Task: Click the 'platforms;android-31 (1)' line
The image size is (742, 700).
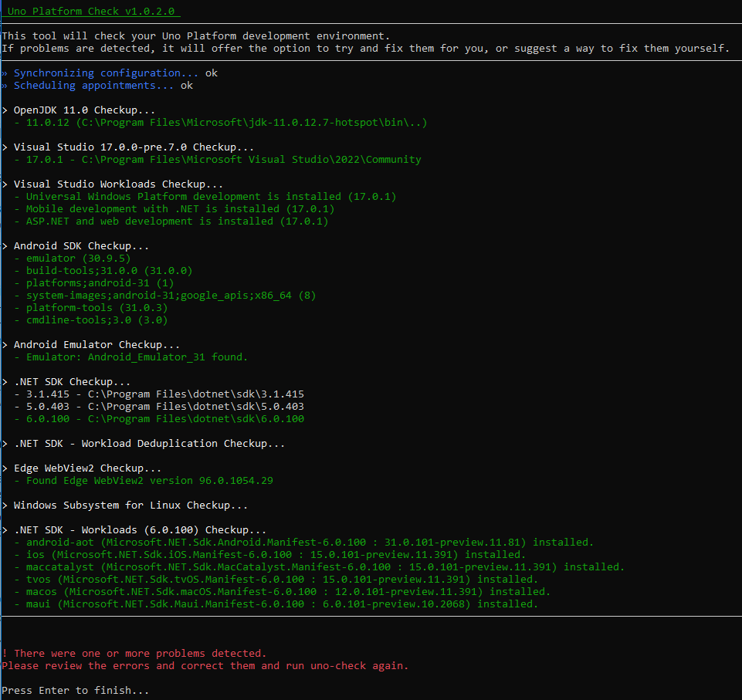Action: click(x=94, y=282)
